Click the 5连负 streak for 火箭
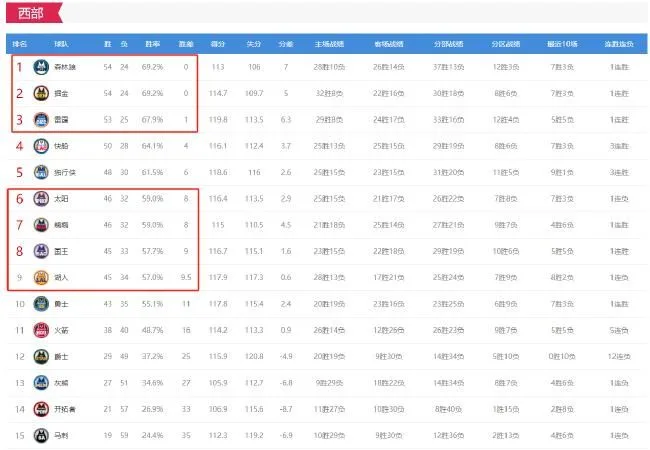The height and width of the screenshot is (450, 650). pos(619,330)
